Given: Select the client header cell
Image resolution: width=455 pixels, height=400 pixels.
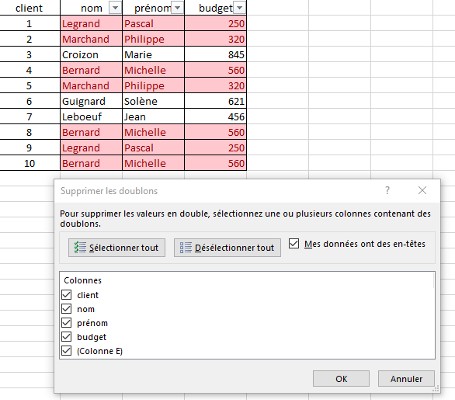Looking at the screenshot, I should pos(29,8).
